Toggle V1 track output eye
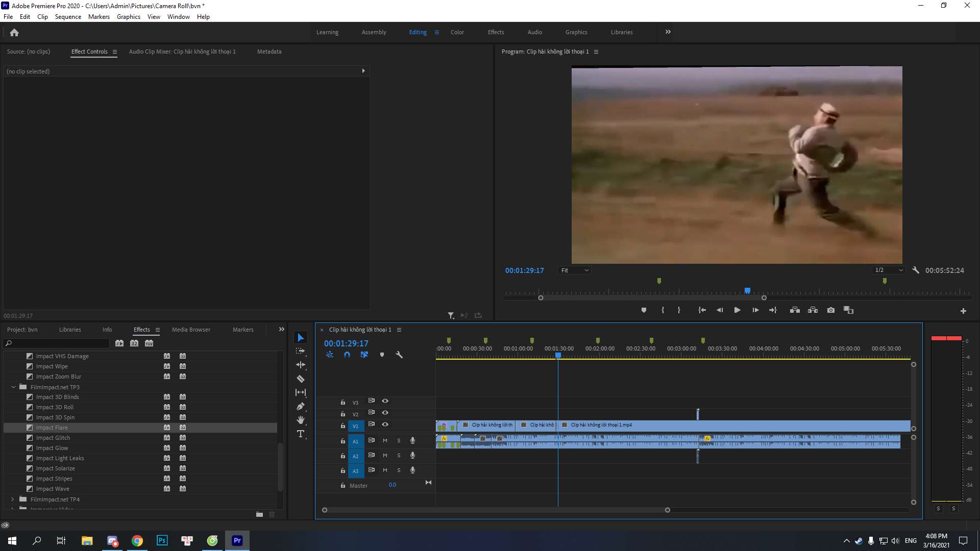Viewport: 980px width, 551px height. [385, 424]
